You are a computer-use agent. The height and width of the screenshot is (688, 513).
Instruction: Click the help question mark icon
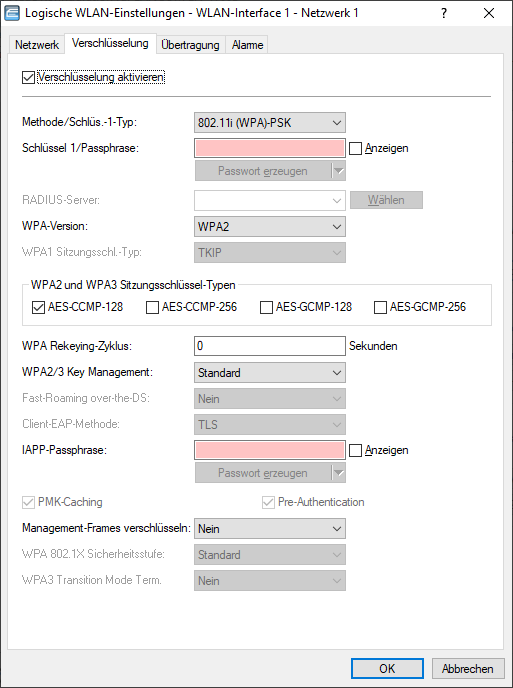[444, 13]
